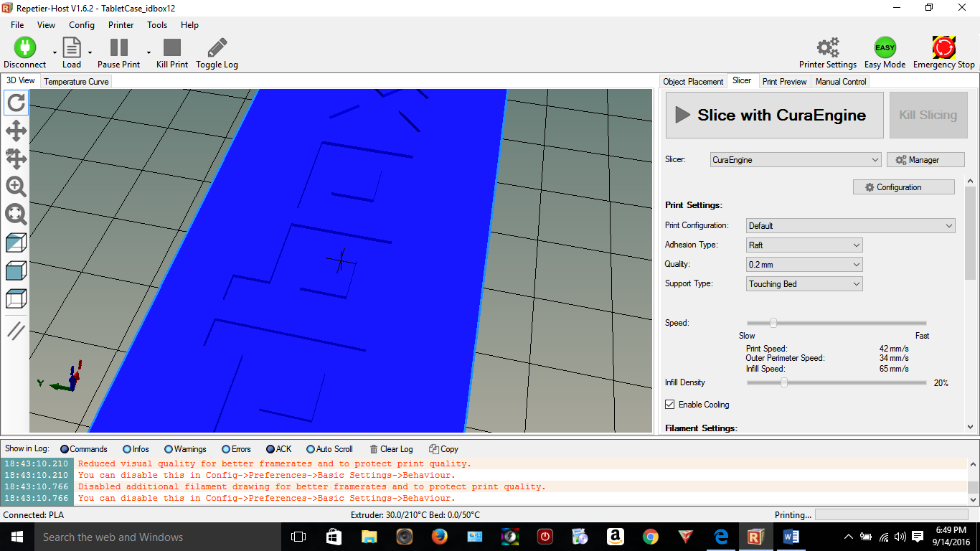980x551 pixels.
Task: Select the Move object tool
Action: click(x=16, y=159)
